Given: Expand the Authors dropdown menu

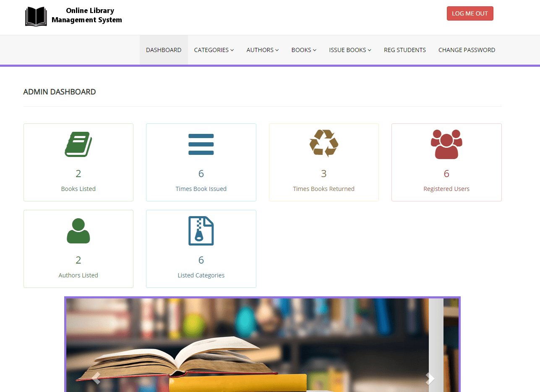Looking at the screenshot, I should coord(262,50).
